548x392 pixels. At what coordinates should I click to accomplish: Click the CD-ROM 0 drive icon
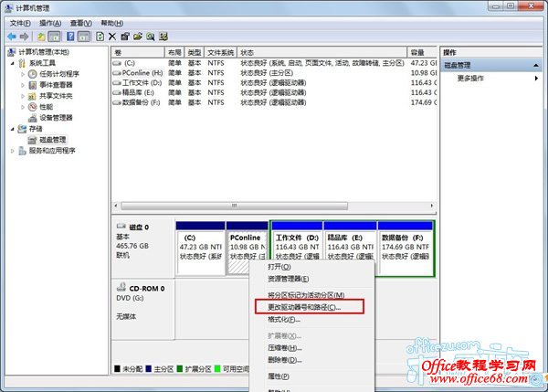coord(121,288)
